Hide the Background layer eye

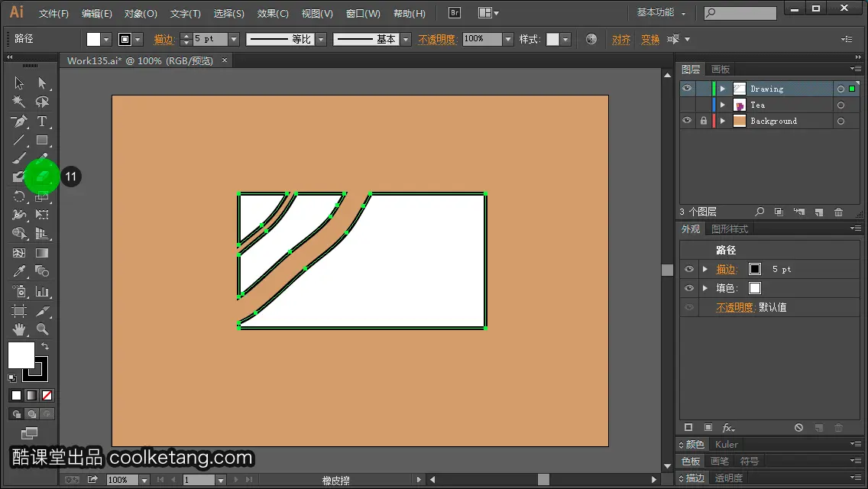tap(687, 121)
